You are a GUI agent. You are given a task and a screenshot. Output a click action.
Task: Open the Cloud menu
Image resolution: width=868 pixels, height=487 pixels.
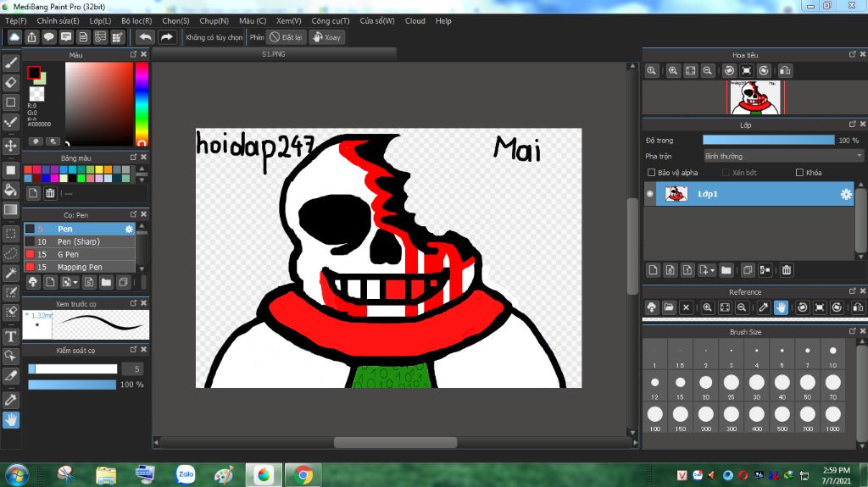pyautogui.click(x=415, y=21)
